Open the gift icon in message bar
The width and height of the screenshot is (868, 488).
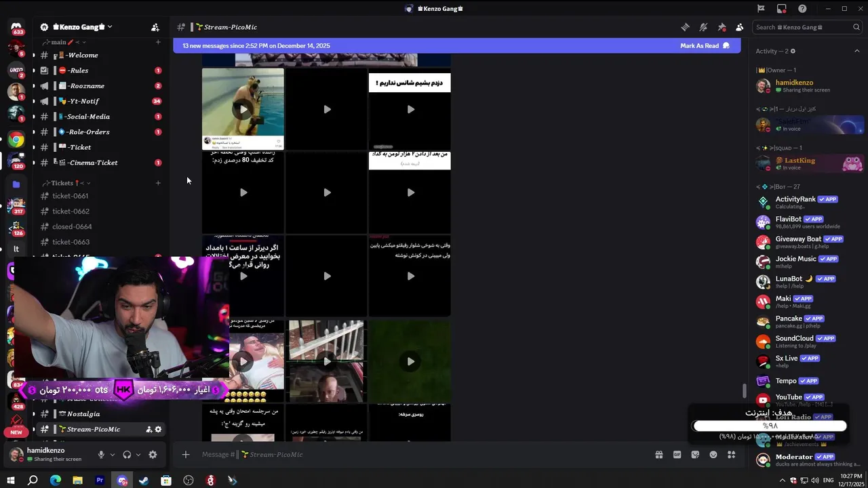click(x=658, y=455)
